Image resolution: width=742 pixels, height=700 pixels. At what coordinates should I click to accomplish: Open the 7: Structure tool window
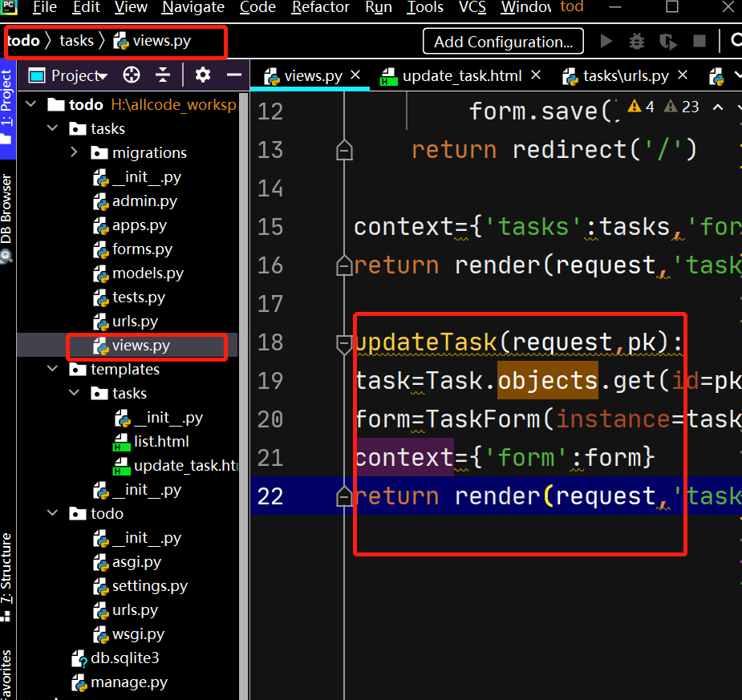coord(6,576)
